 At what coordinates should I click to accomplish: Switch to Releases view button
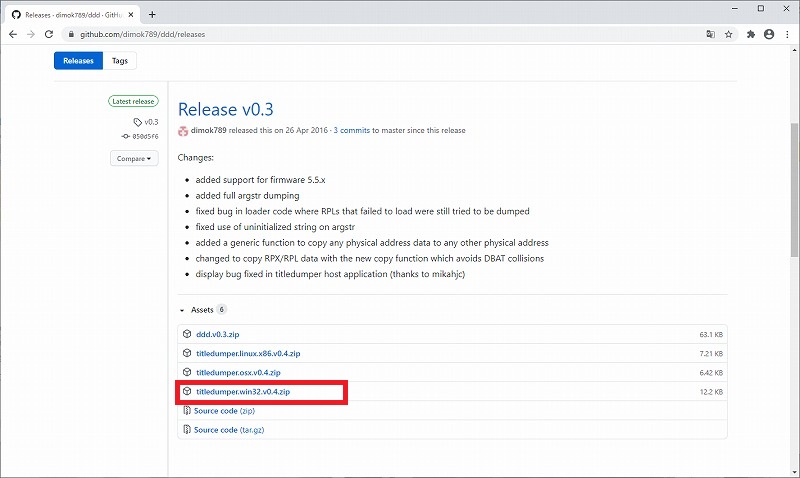click(x=79, y=61)
